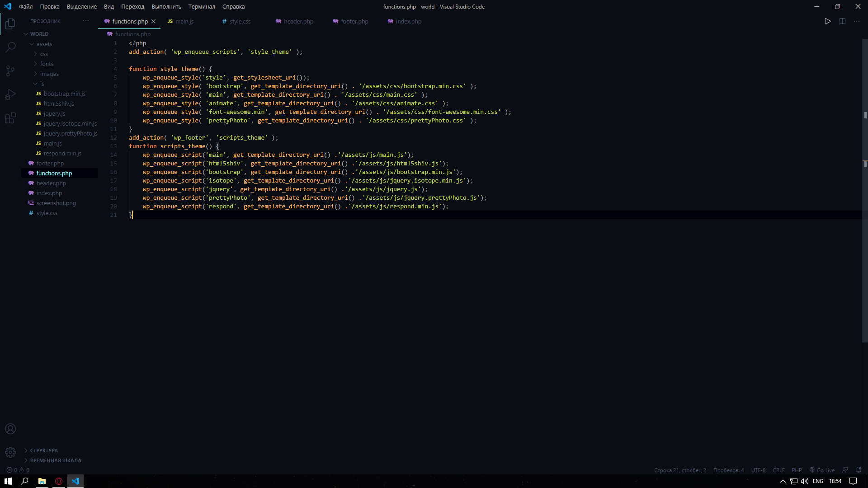
Task: Open network icon in system tray
Action: [794, 481]
